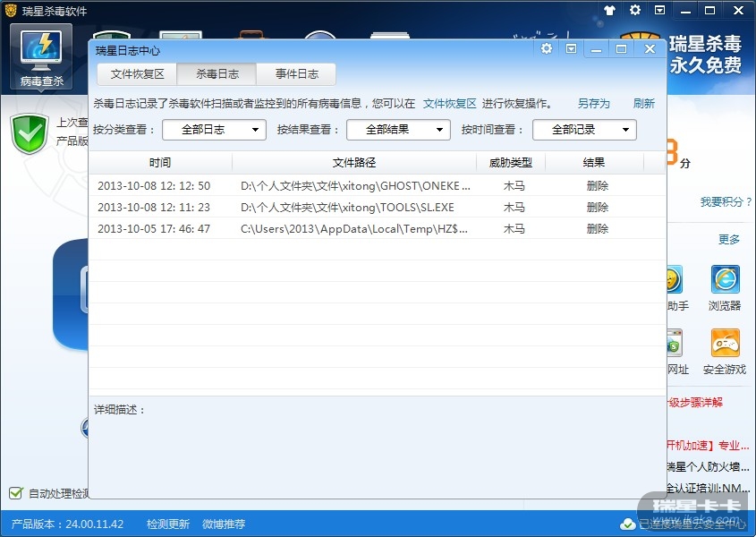Click 删除 result in SL.EXE row
Screen dimensions: 756x537
[598, 208]
